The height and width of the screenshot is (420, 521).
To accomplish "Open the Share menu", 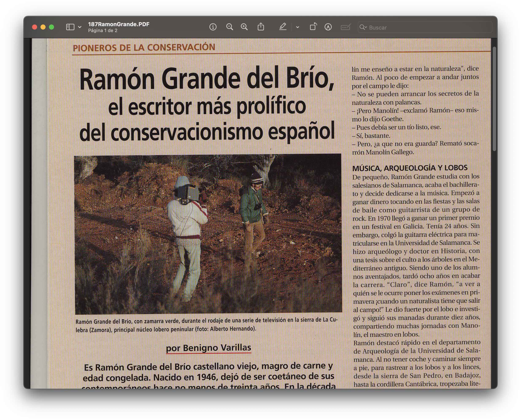I will 261,27.
